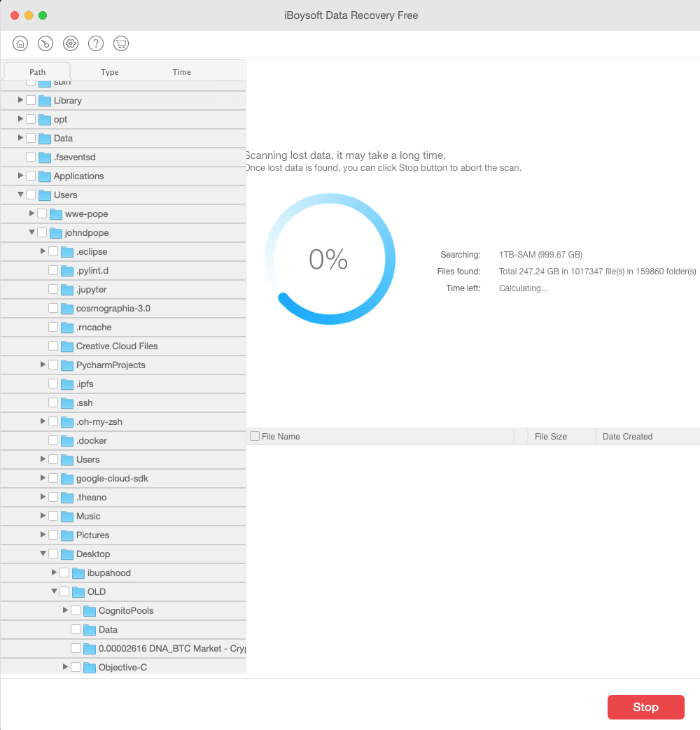This screenshot has width=700, height=730.
Task: Select the OLD folder in the tree
Action: (x=97, y=591)
